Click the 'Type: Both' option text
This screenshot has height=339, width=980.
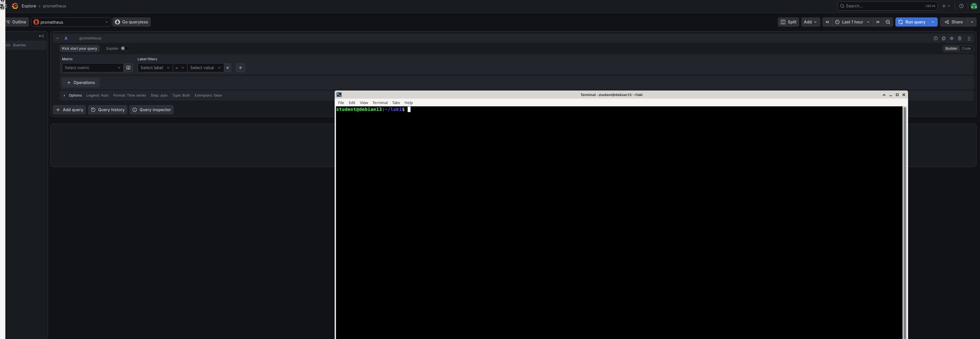tap(181, 95)
